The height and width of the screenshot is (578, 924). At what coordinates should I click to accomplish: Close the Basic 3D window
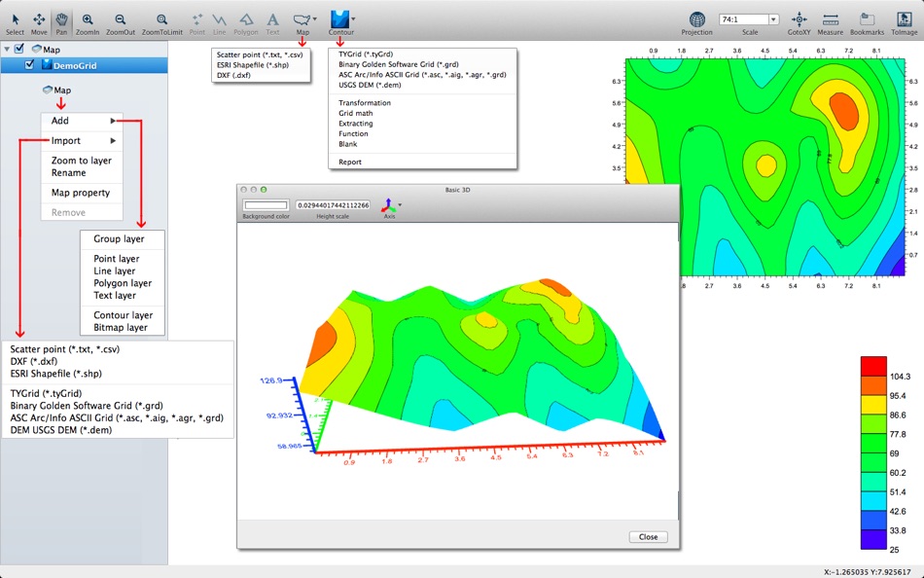pyautogui.click(x=648, y=537)
